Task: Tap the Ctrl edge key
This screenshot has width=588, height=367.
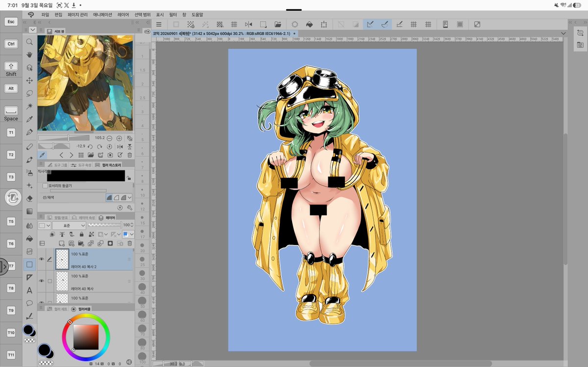Action: [x=11, y=44]
